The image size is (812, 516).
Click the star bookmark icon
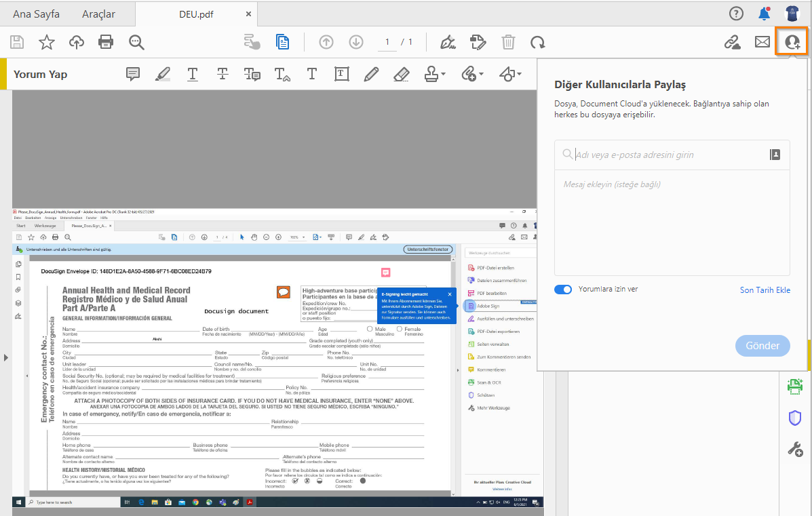[47, 42]
